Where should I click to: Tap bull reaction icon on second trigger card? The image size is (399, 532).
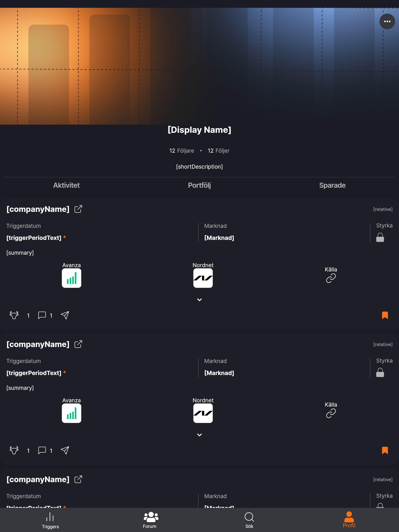pyautogui.click(x=14, y=450)
